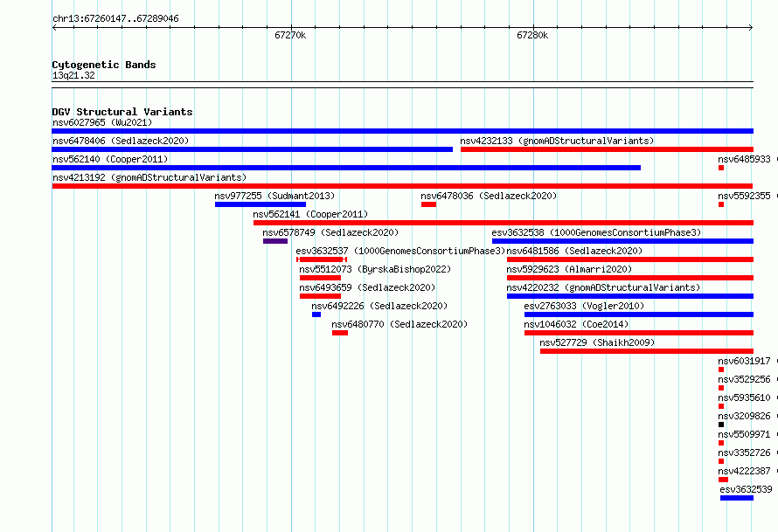Open nsv6492226 (Sedlazeck2020) label
This screenshot has height=532, width=778.
coord(379,306)
